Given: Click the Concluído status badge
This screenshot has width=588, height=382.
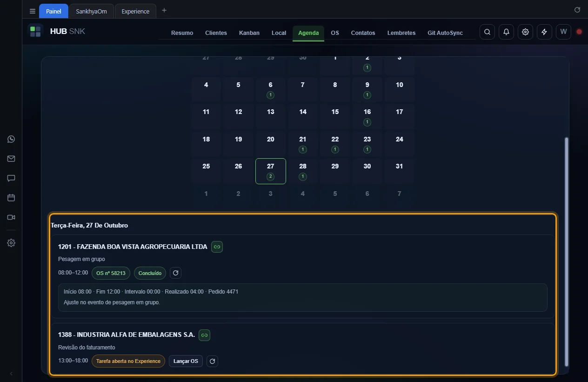Looking at the screenshot, I should click(x=150, y=273).
